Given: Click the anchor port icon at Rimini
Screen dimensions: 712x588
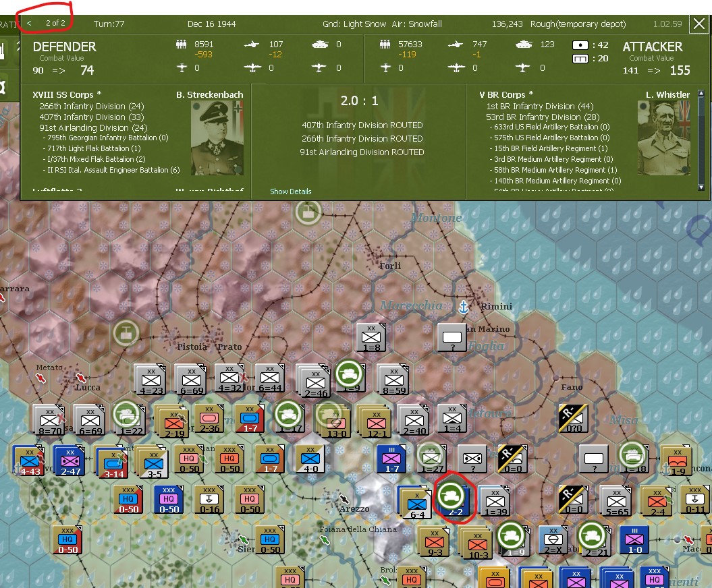Looking at the screenshot, I should pos(464,306).
